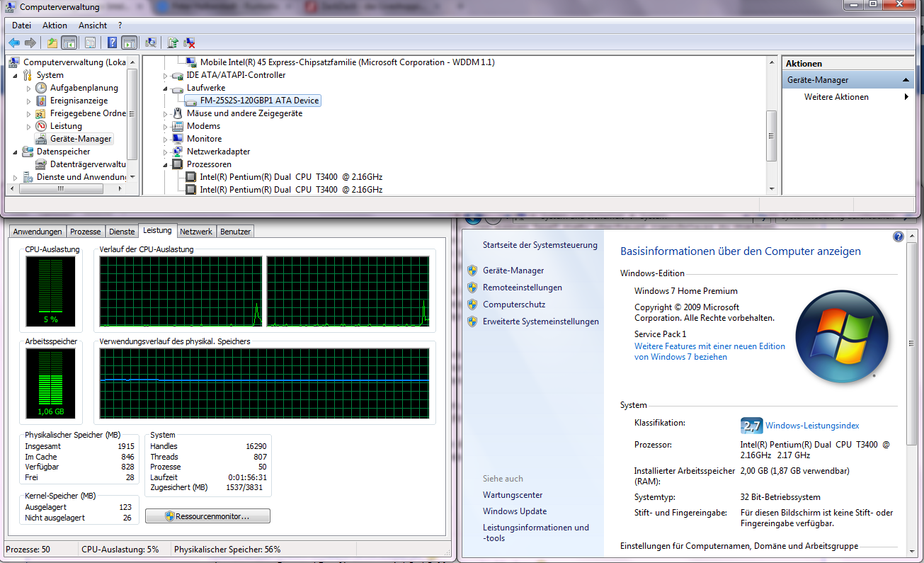Open the Aktion menu
The width and height of the screenshot is (924, 563).
55,25
